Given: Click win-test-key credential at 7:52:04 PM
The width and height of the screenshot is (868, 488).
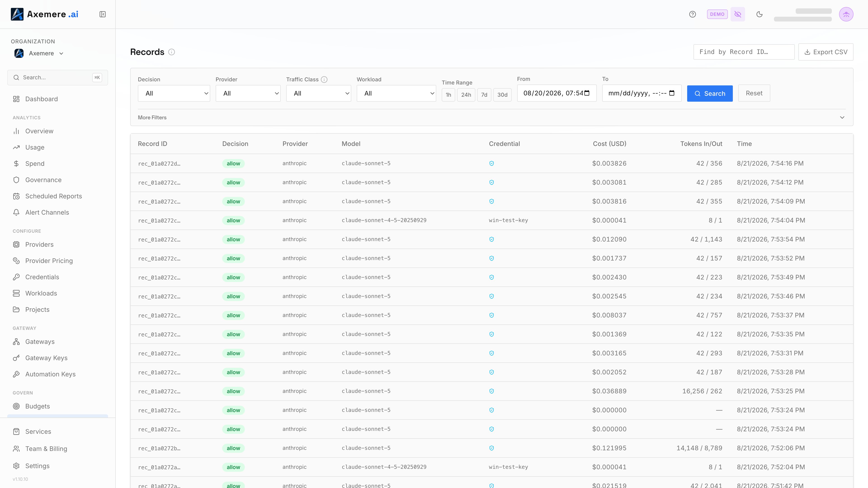Looking at the screenshot, I should pos(508,467).
